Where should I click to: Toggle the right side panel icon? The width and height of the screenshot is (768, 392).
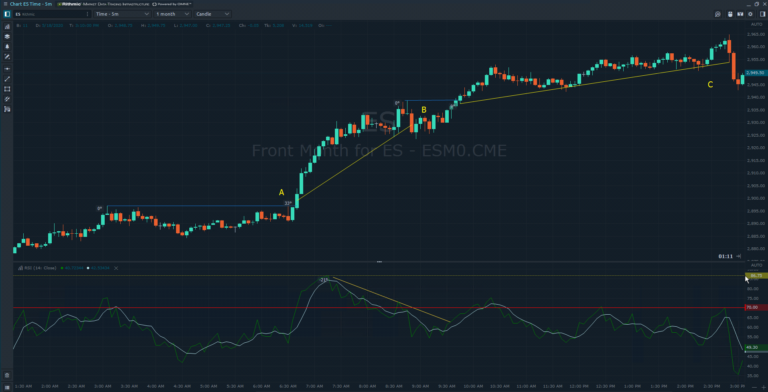tap(762, 14)
